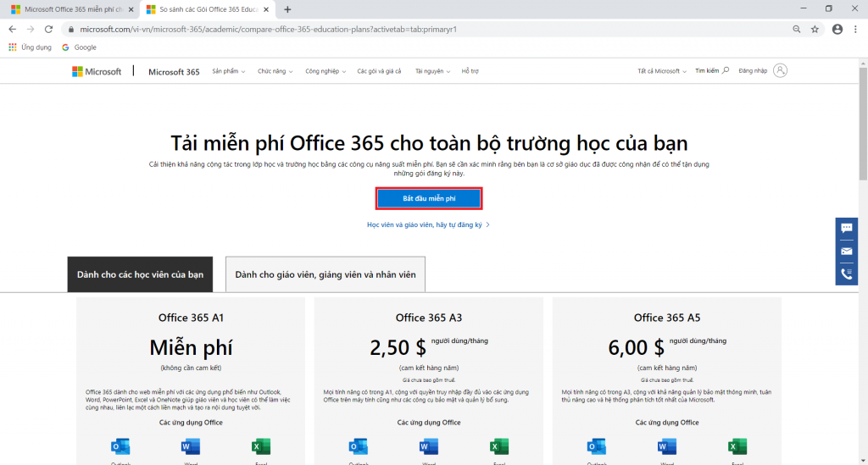The width and height of the screenshot is (868, 465).
Task: Open the Chrome three-dot menu
Action: (856, 30)
